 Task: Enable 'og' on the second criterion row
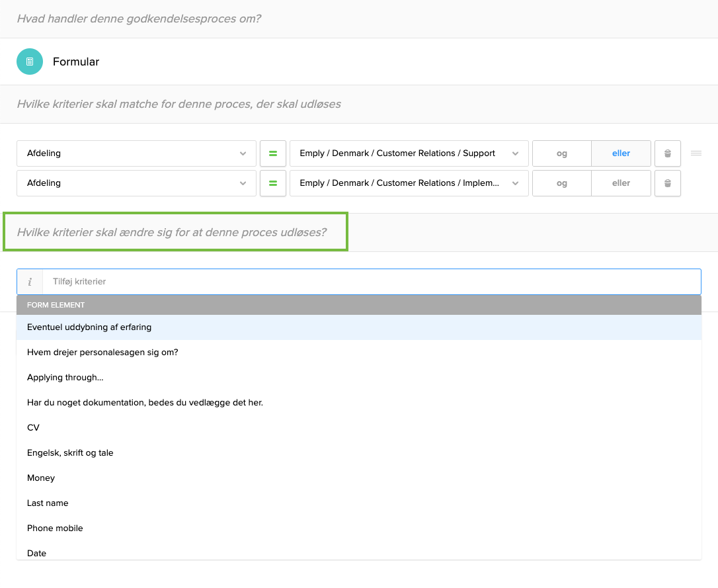pyautogui.click(x=561, y=183)
